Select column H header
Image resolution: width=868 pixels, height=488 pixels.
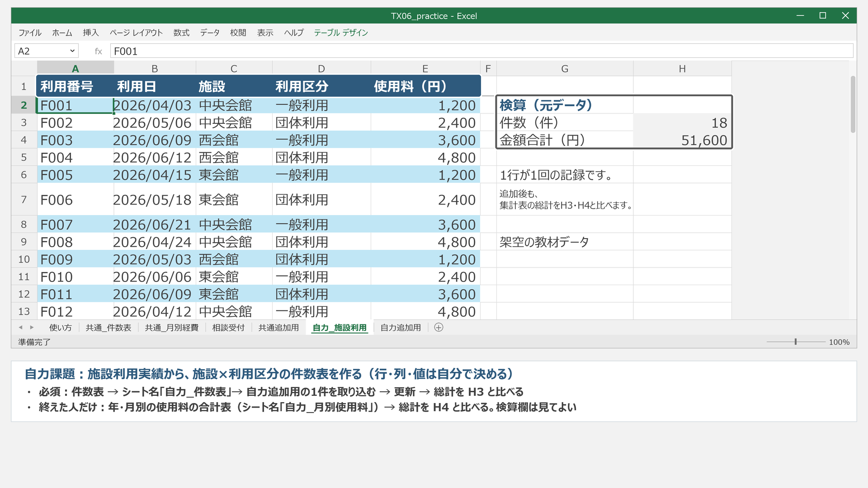pos(682,69)
